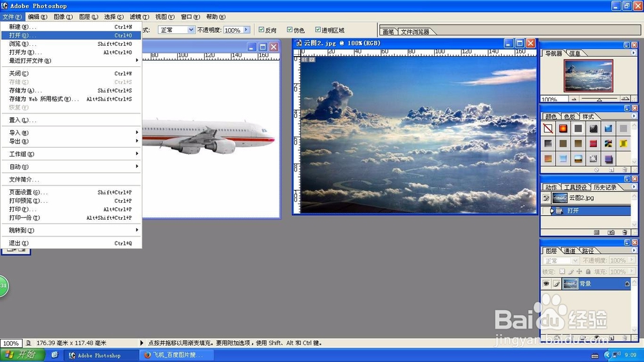Click lock-all padlock icon next to 锁定

pyautogui.click(x=588, y=272)
